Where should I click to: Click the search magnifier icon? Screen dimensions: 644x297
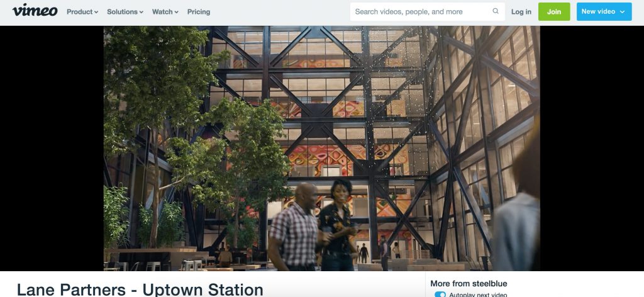coord(496,11)
